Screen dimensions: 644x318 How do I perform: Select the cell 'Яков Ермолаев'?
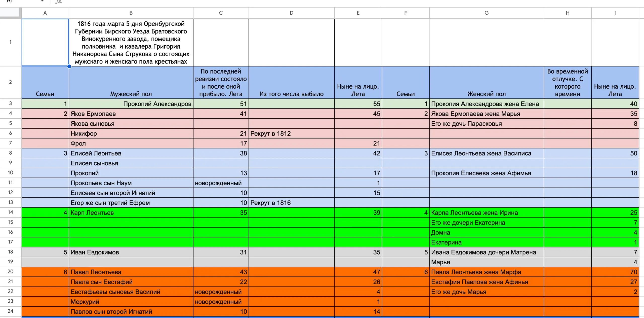pos(131,114)
